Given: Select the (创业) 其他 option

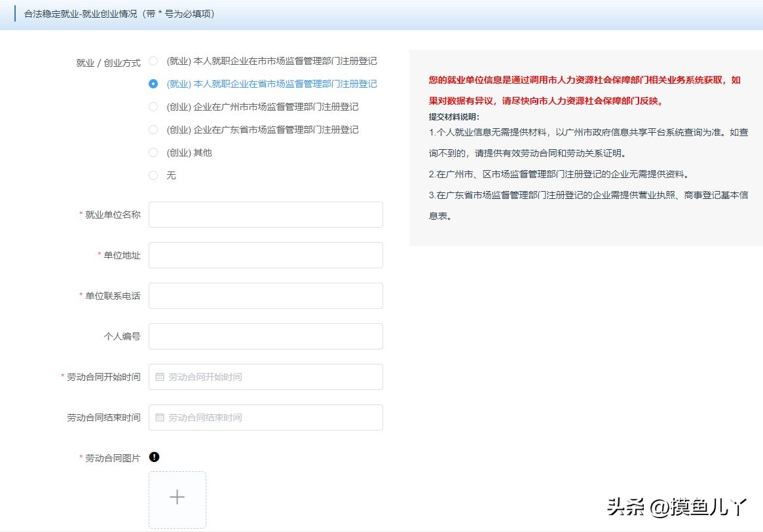Looking at the screenshot, I should 153,152.
